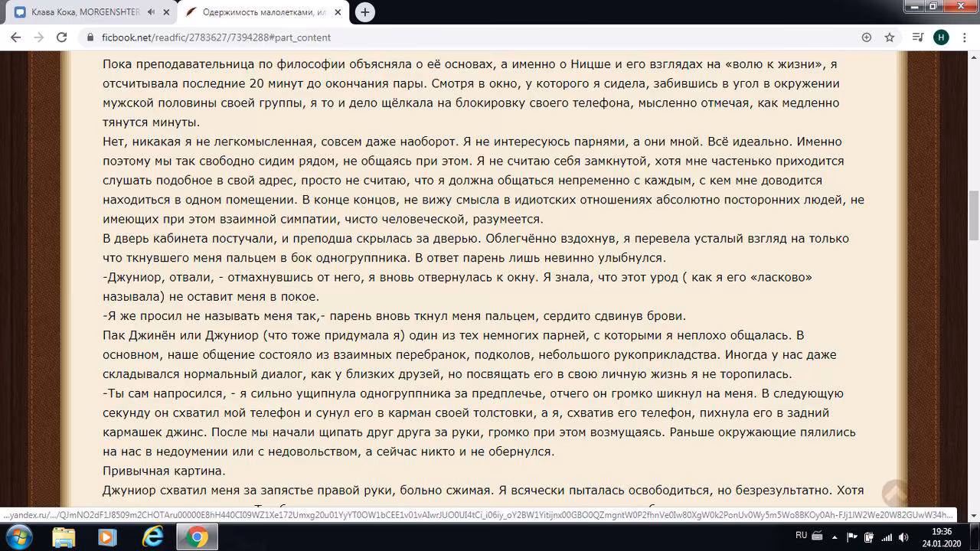Screen dimensions: 980x551
Task: Open a new browser tab
Action: point(365,12)
